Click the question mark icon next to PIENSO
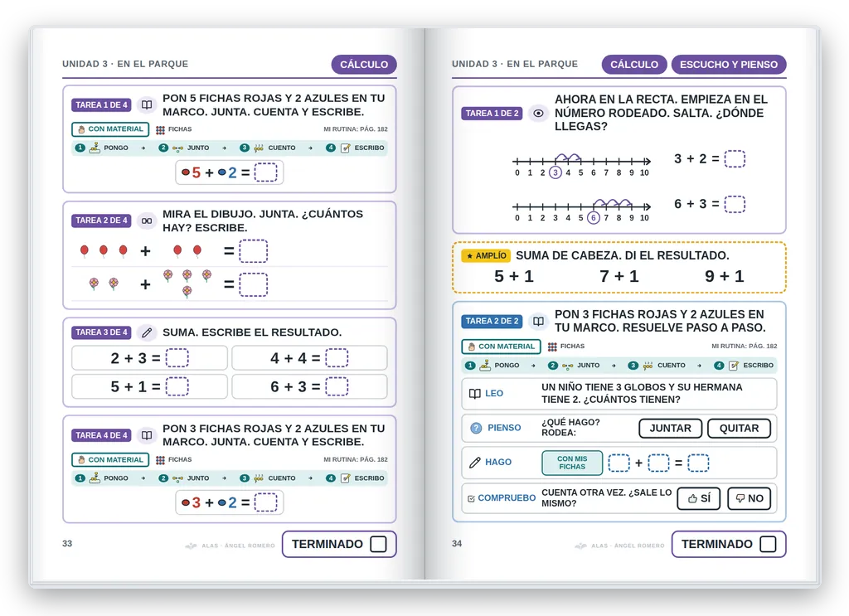 pyautogui.click(x=476, y=428)
